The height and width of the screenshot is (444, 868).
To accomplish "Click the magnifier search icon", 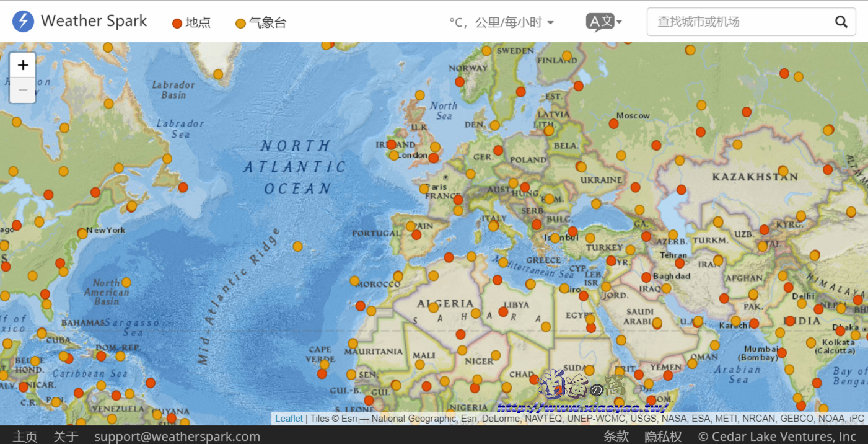I will tap(841, 21).
